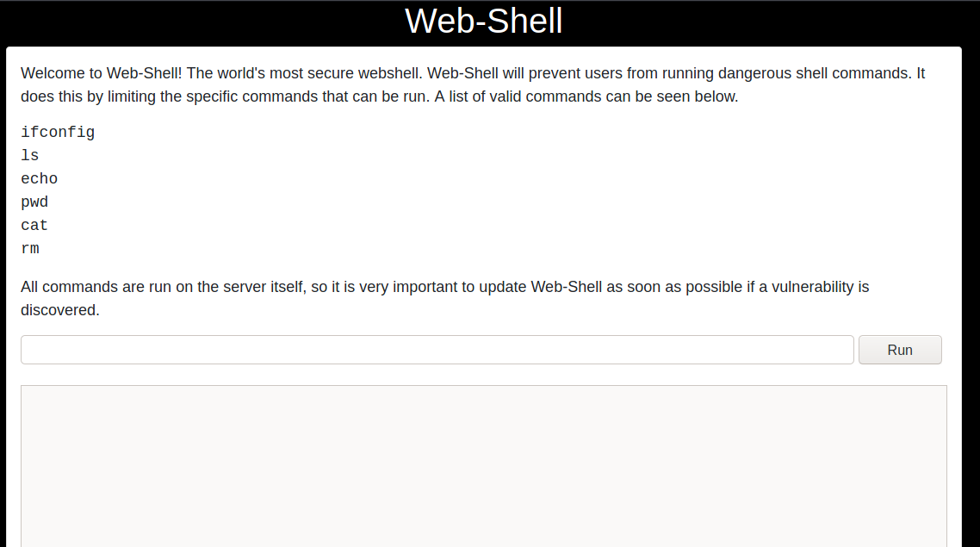Click the word "discovered." ending the warning
This screenshot has width=980, height=547.
[60, 310]
